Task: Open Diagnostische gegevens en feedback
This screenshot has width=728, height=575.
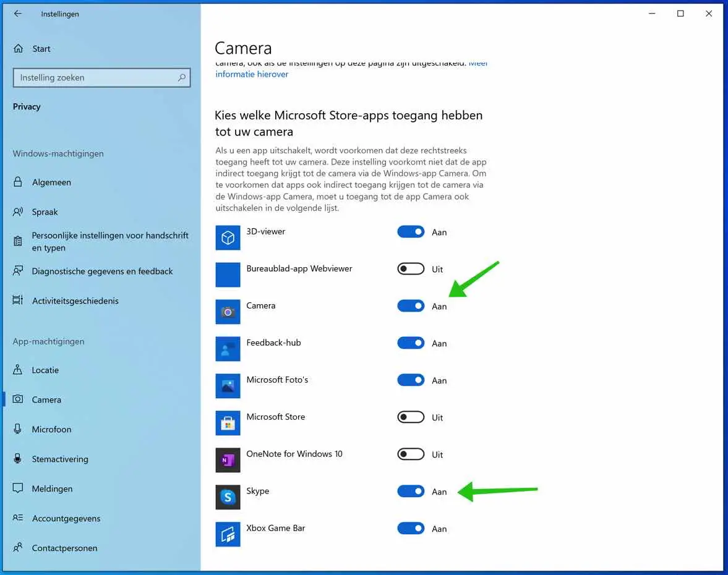Action: pyautogui.click(x=101, y=271)
